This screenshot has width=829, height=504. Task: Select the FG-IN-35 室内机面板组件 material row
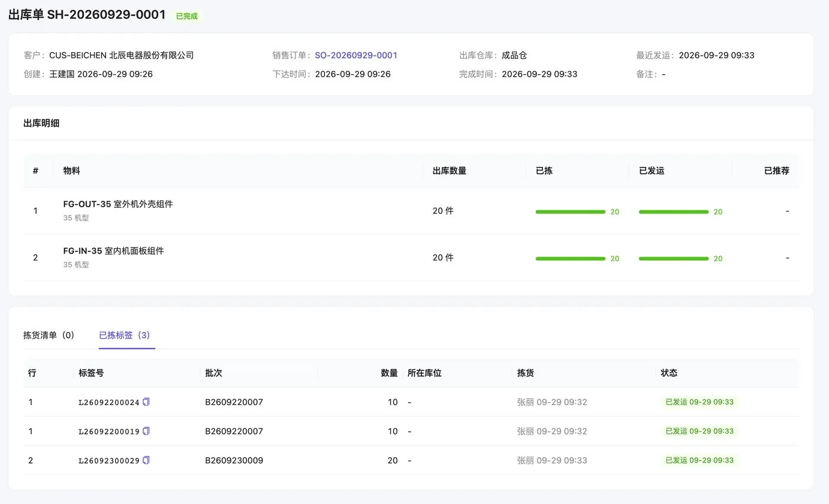point(411,258)
